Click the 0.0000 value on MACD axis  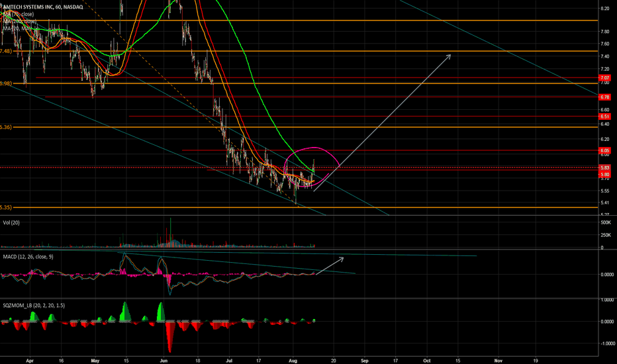(608, 275)
